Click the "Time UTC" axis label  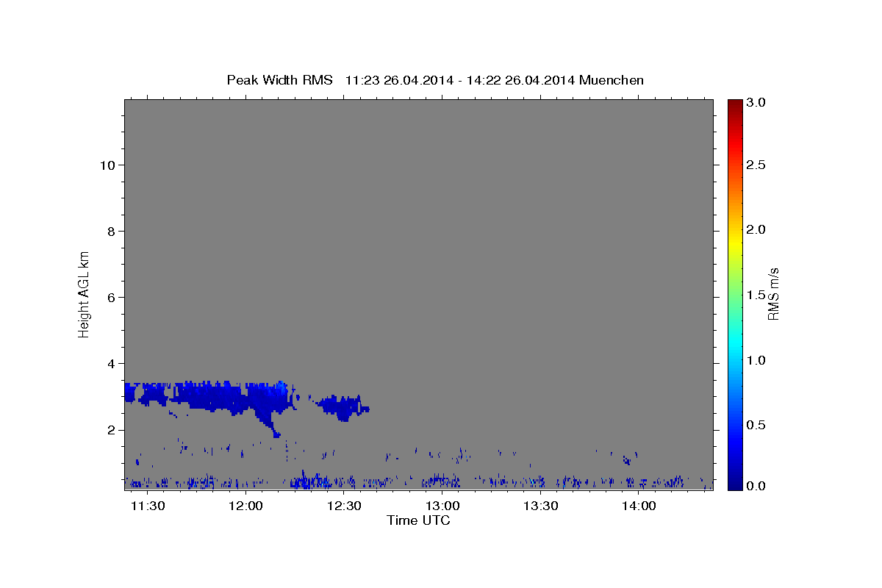click(x=418, y=520)
